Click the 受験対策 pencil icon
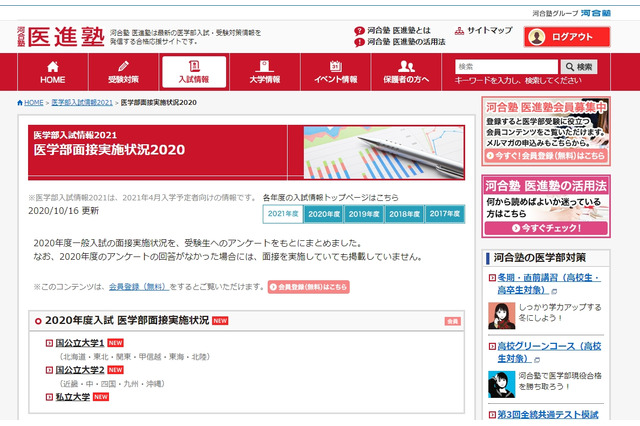Screen dimensions: 640x426 [123, 66]
